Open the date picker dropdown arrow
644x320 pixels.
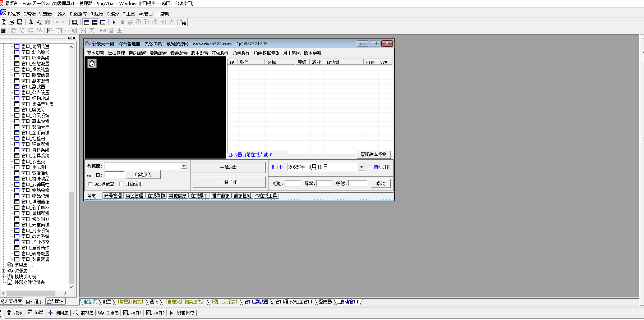point(361,167)
